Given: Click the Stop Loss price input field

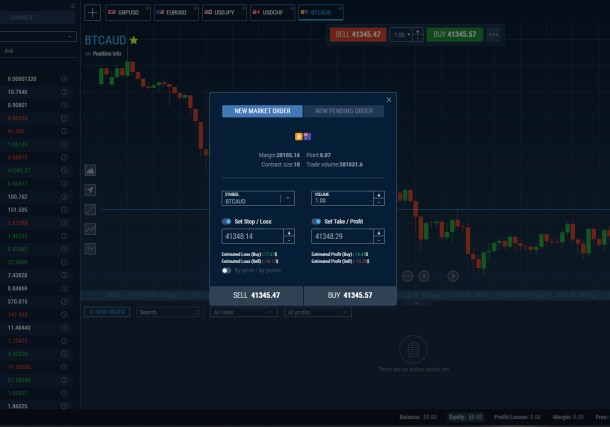Looking at the screenshot, I should (x=252, y=237).
